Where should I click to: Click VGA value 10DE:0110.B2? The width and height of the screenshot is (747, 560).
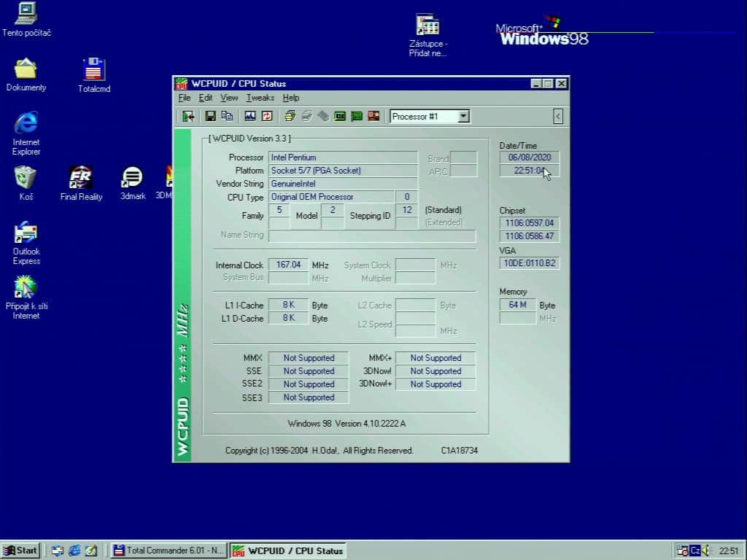[530, 262]
